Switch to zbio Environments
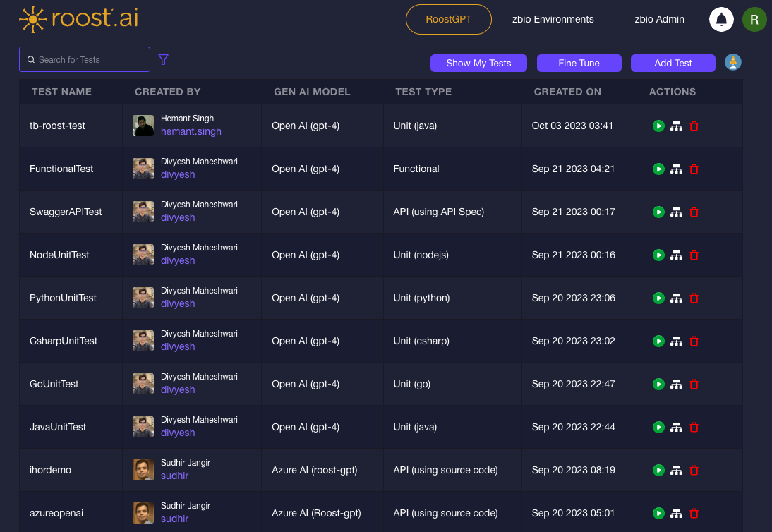 (553, 19)
